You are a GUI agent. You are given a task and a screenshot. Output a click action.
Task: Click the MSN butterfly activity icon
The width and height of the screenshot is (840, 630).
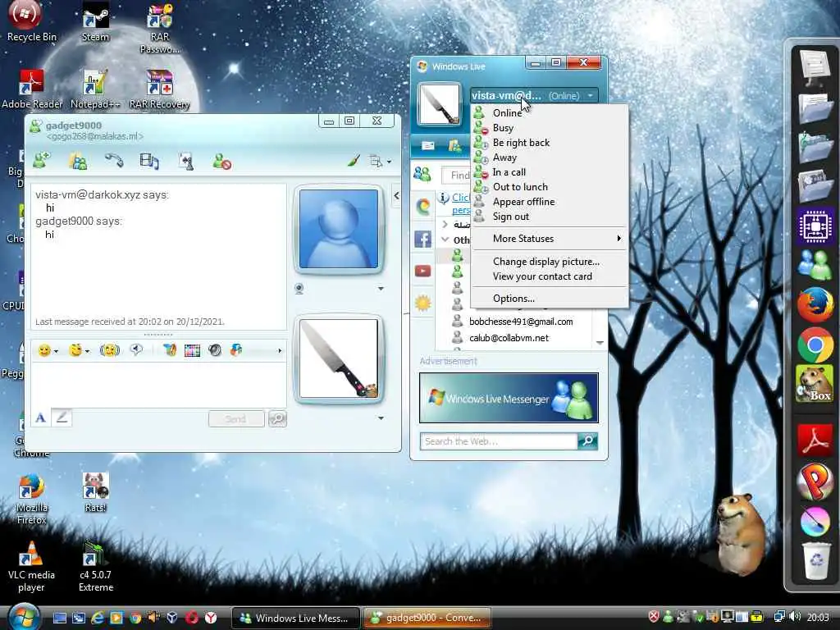(236, 350)
